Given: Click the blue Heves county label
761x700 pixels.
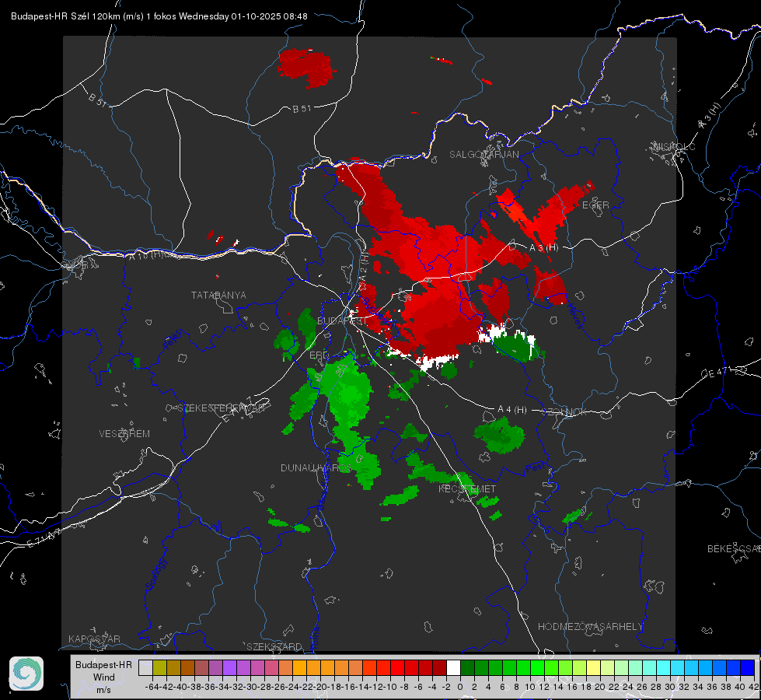Looking at the screenshot, I should [x=574, y=316].
